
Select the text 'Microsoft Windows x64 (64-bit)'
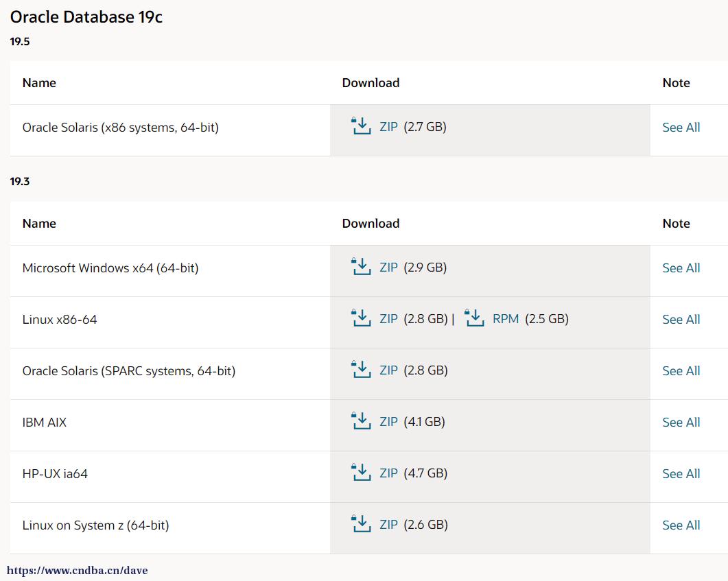[x=110, y=268]
